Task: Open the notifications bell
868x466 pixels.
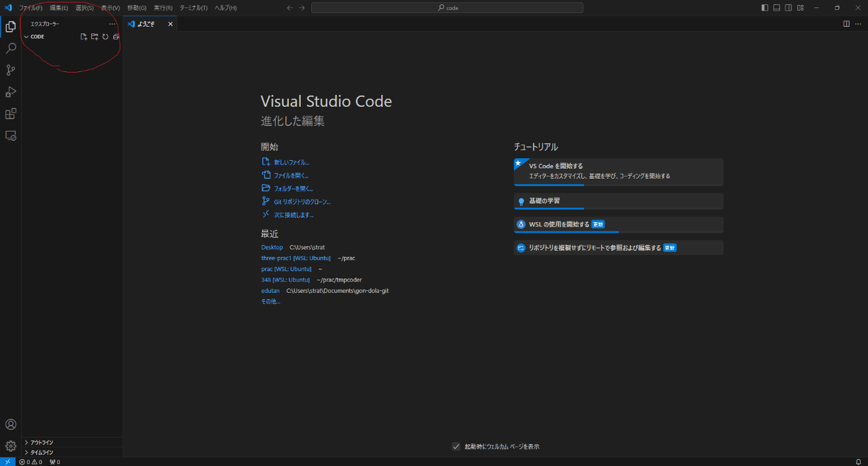Action: tap(858, 462)
